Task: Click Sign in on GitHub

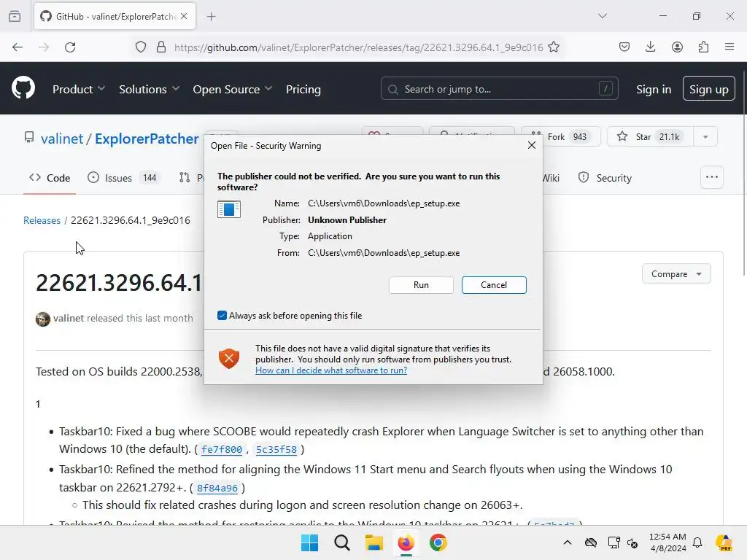Action: pos(653,89)
